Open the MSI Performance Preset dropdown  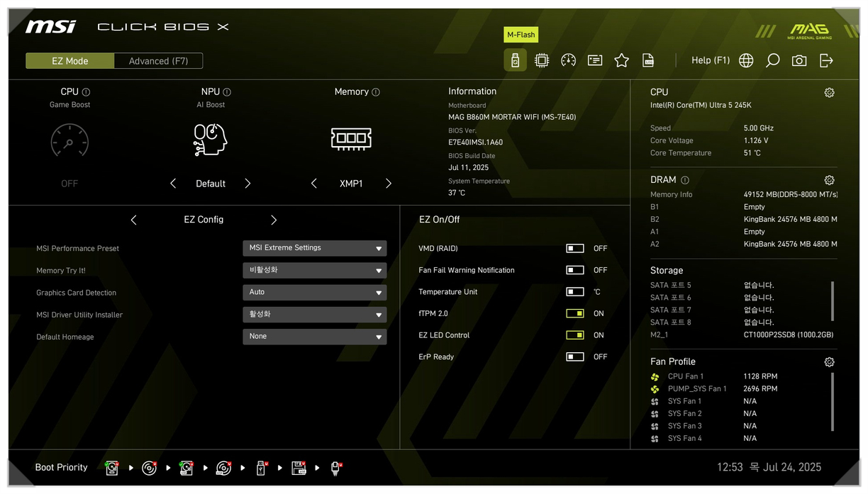pos(314,248)
